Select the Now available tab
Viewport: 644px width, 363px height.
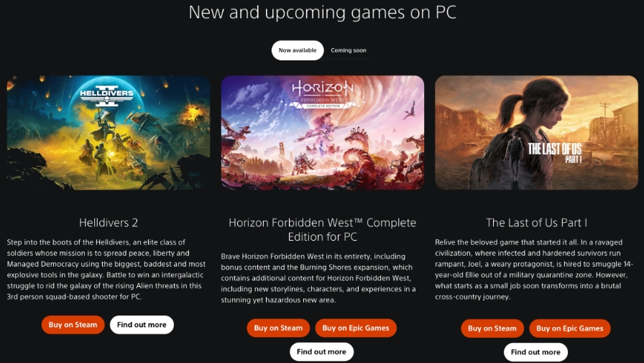pyautogui.click(x=298, y=50)
